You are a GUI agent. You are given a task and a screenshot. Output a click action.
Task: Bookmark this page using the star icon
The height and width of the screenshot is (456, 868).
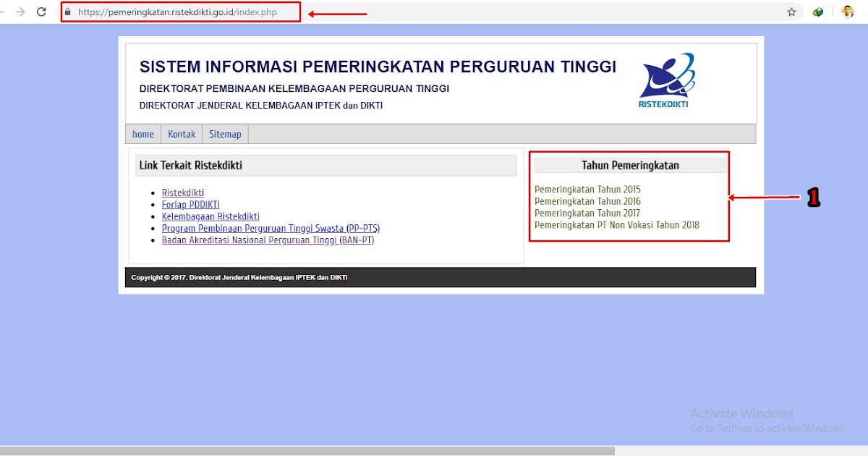click(792, 12)
